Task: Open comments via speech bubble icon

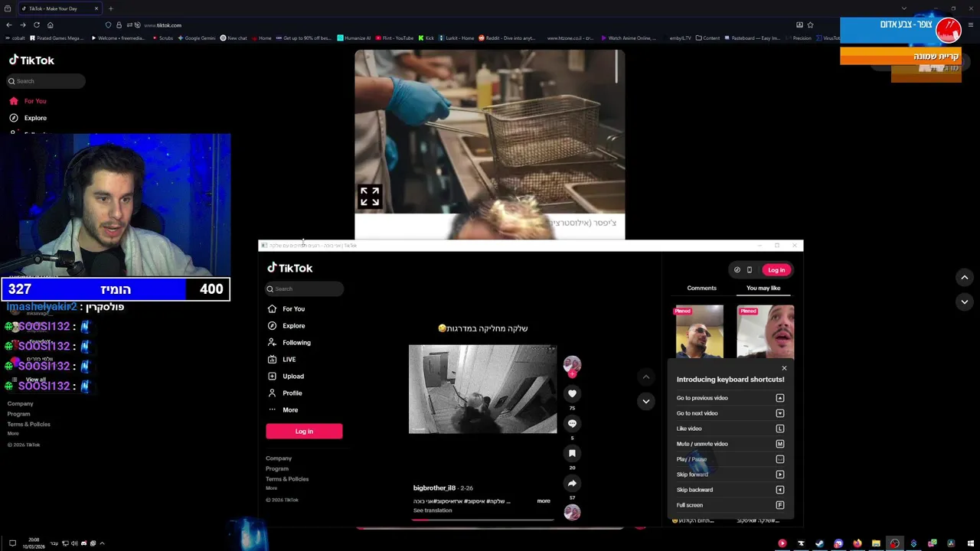Action: 572,423
